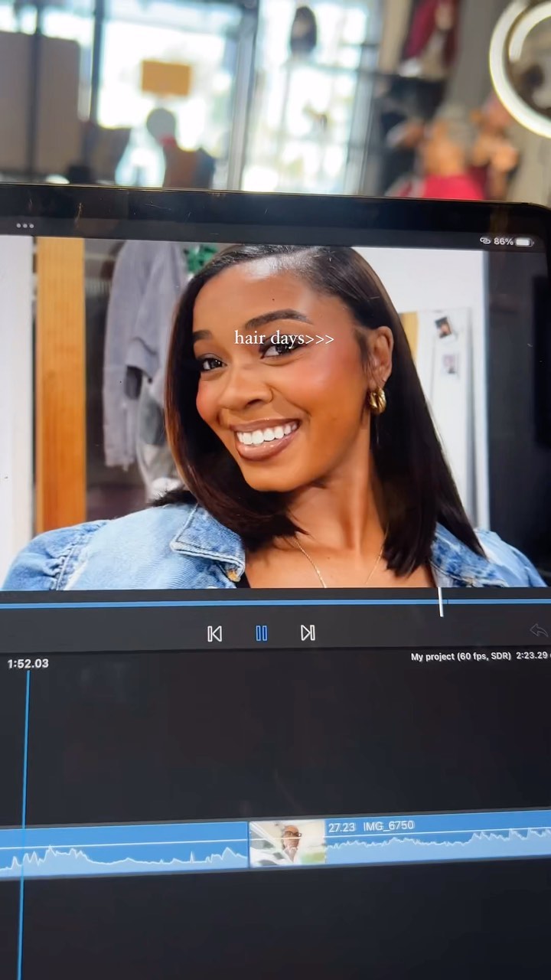
Task: Tap the undo arrow icon
Action: coord(539,631)
